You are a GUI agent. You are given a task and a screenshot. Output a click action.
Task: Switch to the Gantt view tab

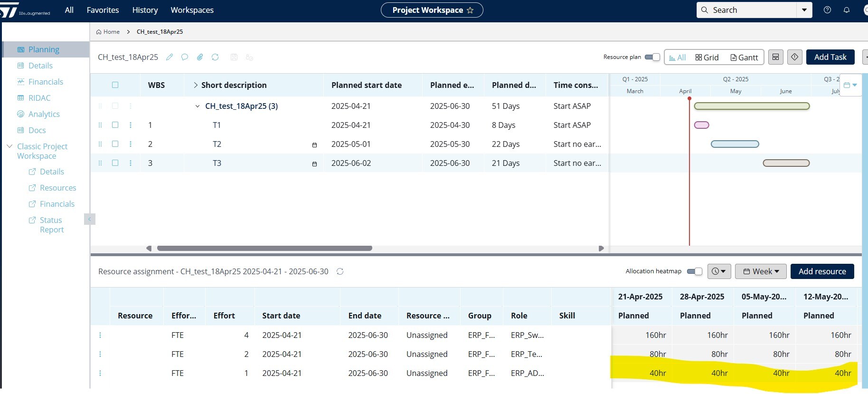[744, 58]
